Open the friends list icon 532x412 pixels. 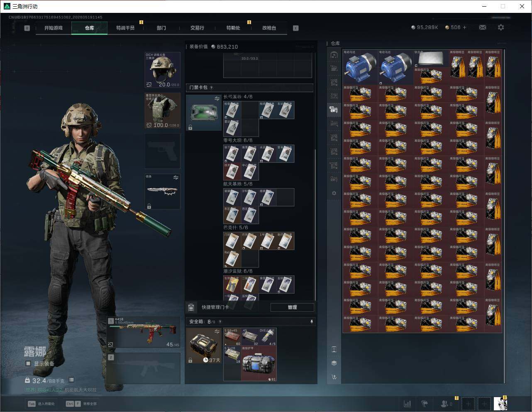coord(444,403)
